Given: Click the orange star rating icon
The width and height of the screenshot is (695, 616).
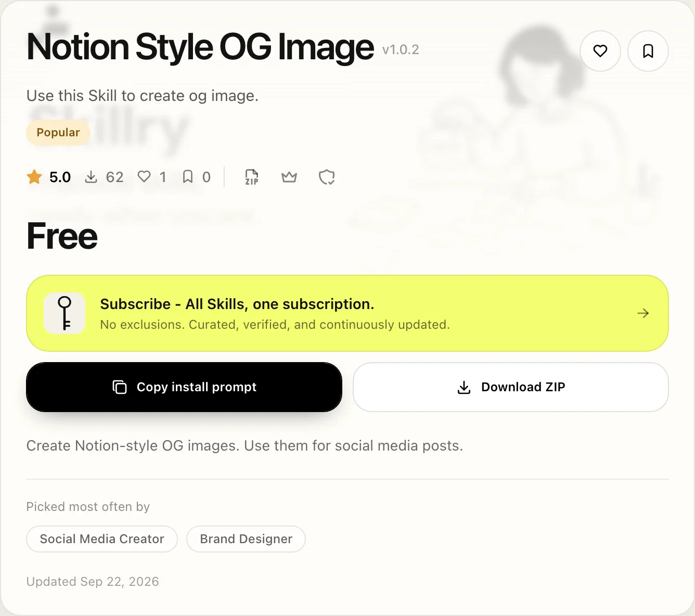Looking at the screenshot, I should click(x=34, y=177).
